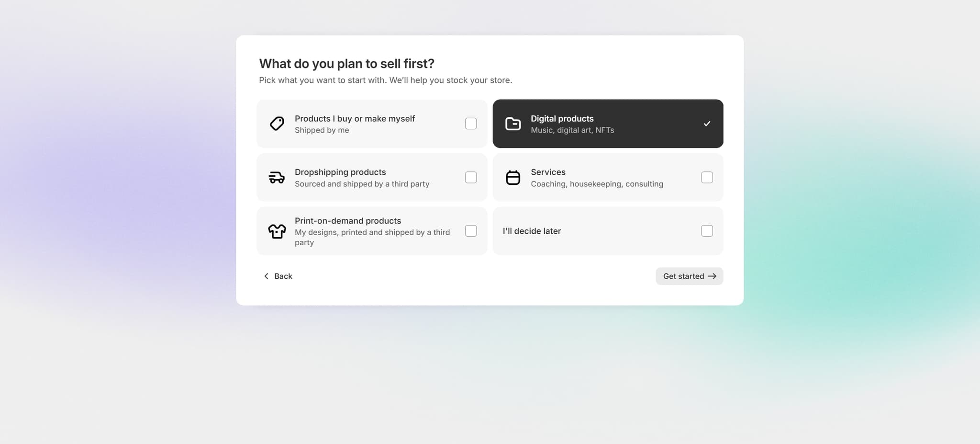
Task: Click the delivery truck icon for Dropshipping
Action: coord(277,177)
